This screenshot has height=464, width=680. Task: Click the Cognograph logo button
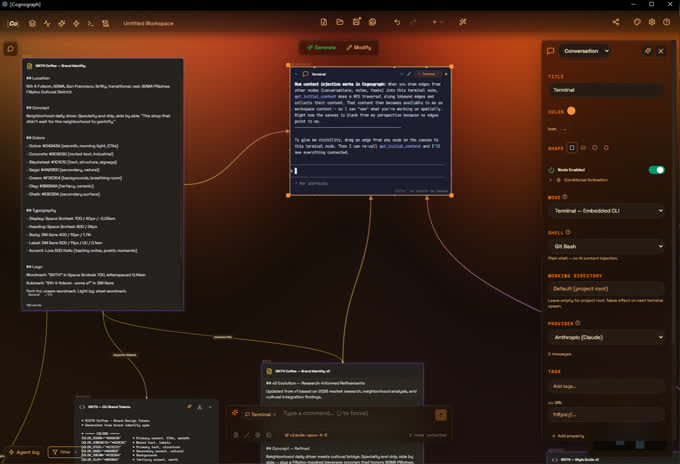13,23
